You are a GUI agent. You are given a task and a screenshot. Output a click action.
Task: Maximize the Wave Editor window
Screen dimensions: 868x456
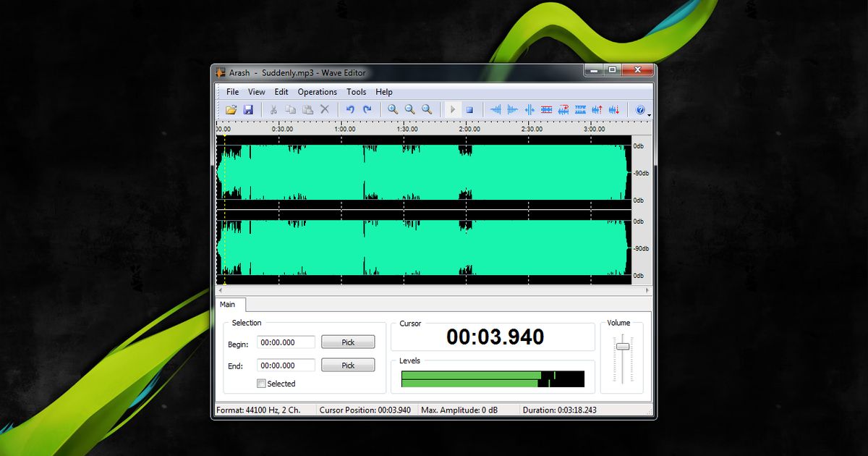(612, 69)
